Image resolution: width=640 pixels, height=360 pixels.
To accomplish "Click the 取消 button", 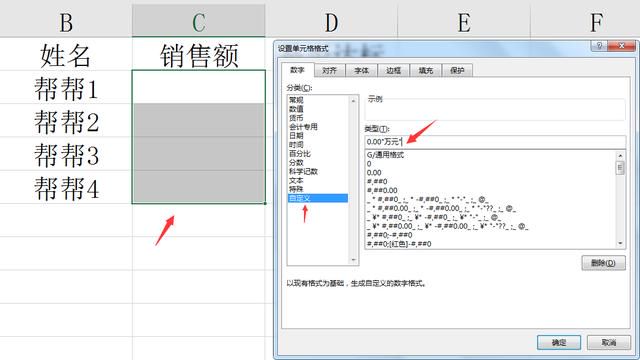I will pyautogui.click(x=609, y=342).
